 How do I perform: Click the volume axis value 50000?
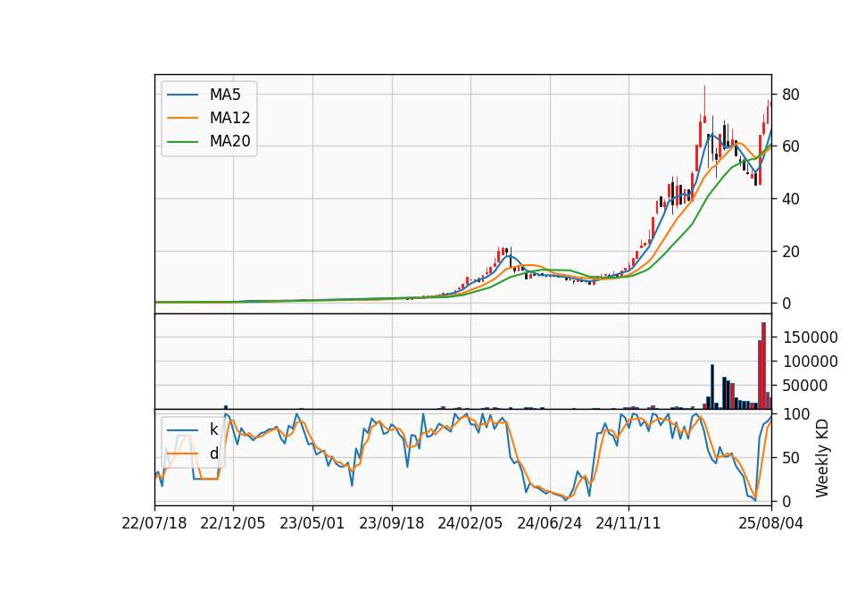click(x=805, y=386)
